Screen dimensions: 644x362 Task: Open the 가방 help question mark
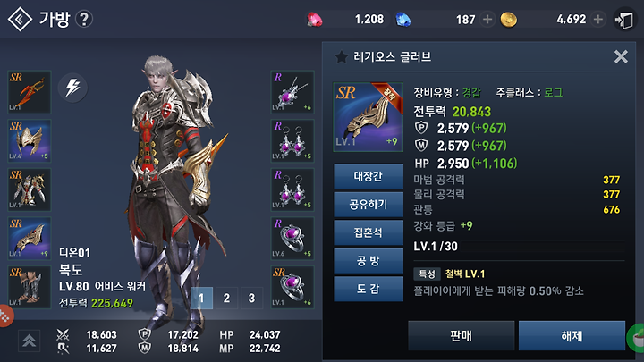pyautogui.click(x=84, y=19)
